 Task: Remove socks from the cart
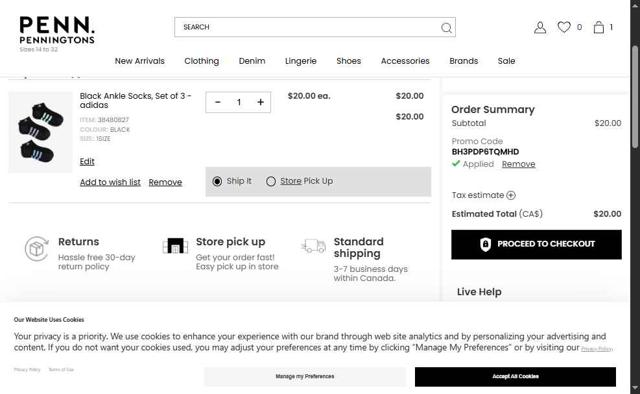[x=165, y=182]
